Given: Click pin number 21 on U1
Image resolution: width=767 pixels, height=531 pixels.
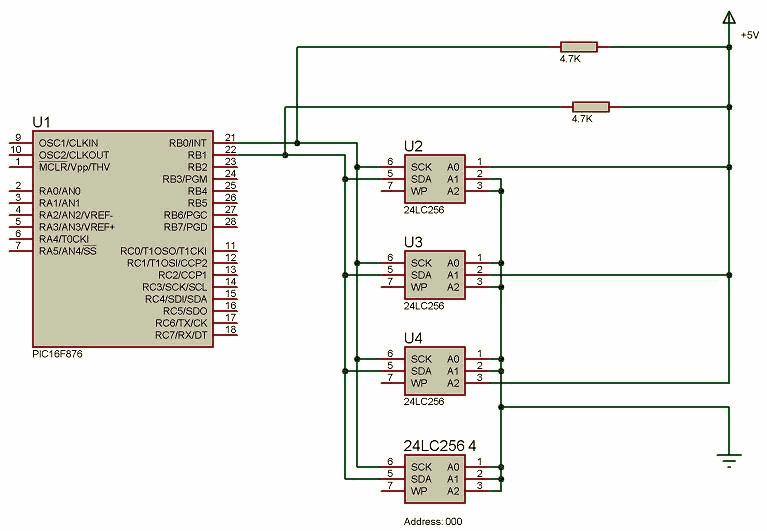Looking at the screenshot, I should coord(230,137).
